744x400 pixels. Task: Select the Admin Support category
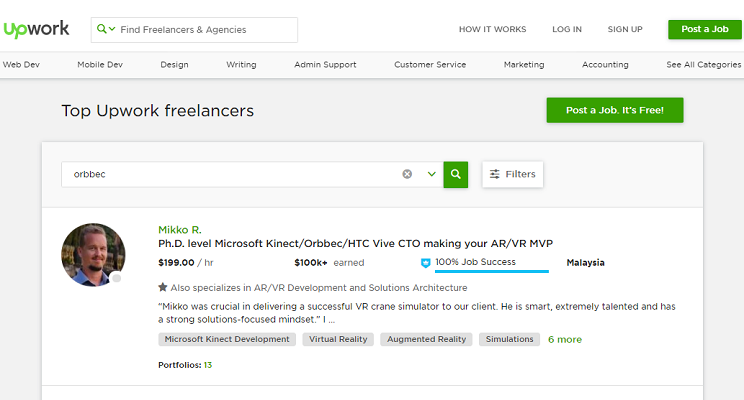[325, 65]
